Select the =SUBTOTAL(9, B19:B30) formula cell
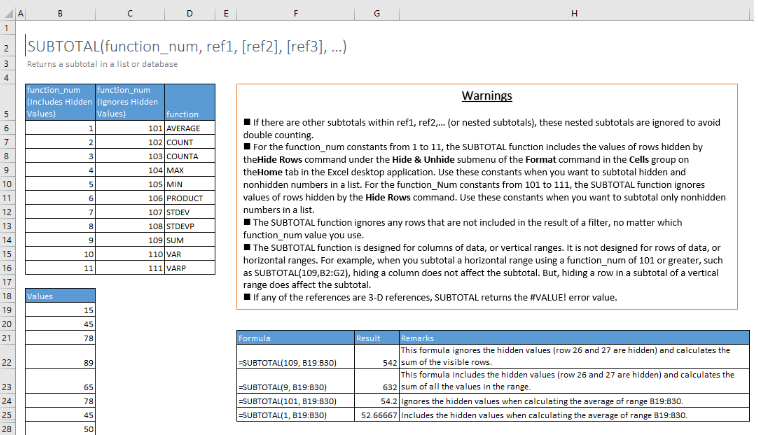 click(295, 381)
